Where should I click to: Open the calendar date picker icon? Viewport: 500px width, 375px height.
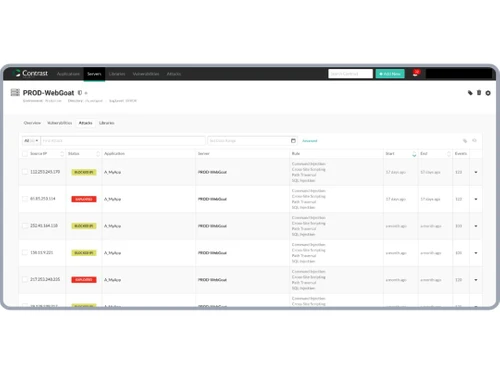coord(293,141)
